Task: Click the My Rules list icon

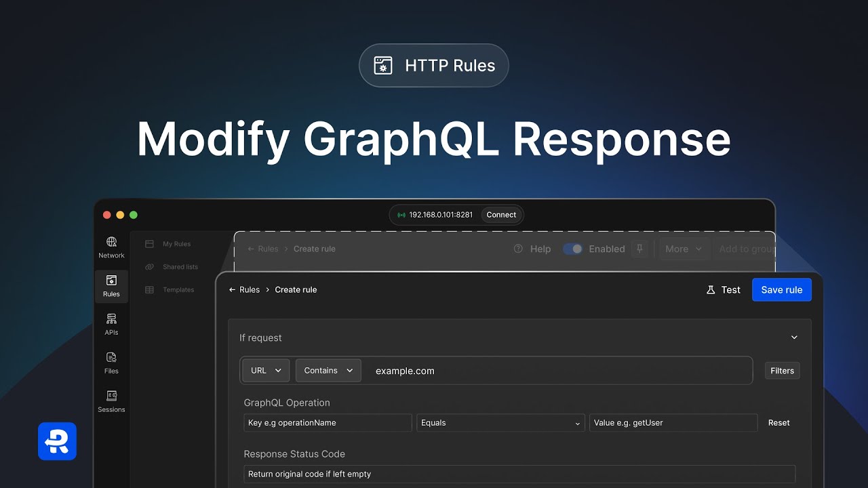Action: pyautogui.click(x=149, y=244)
